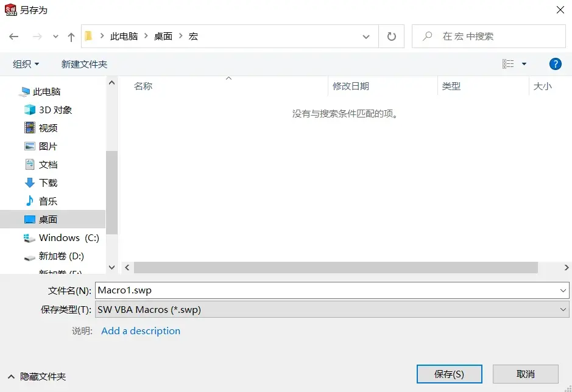Viewport: 572px width, 392px height.
Task: Select 3D 对象 in navigation tree
Action: coord(55,110)
